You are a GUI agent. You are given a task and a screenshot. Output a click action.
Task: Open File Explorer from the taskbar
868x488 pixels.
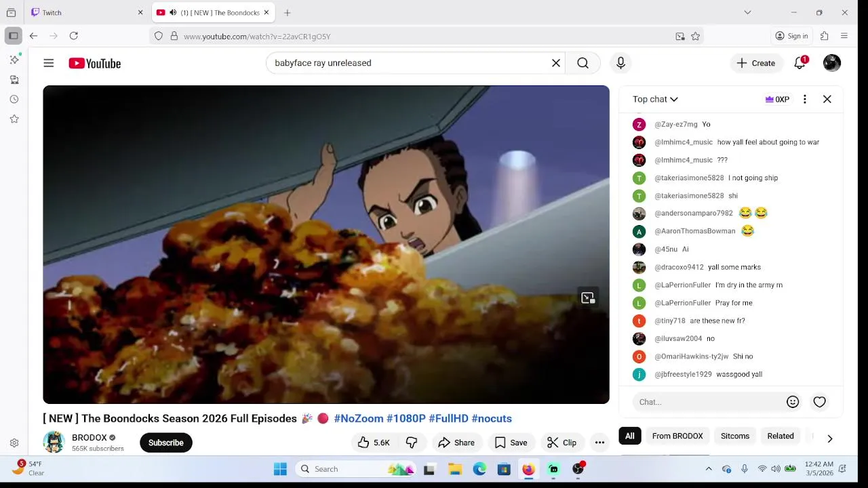pos(455,469)
